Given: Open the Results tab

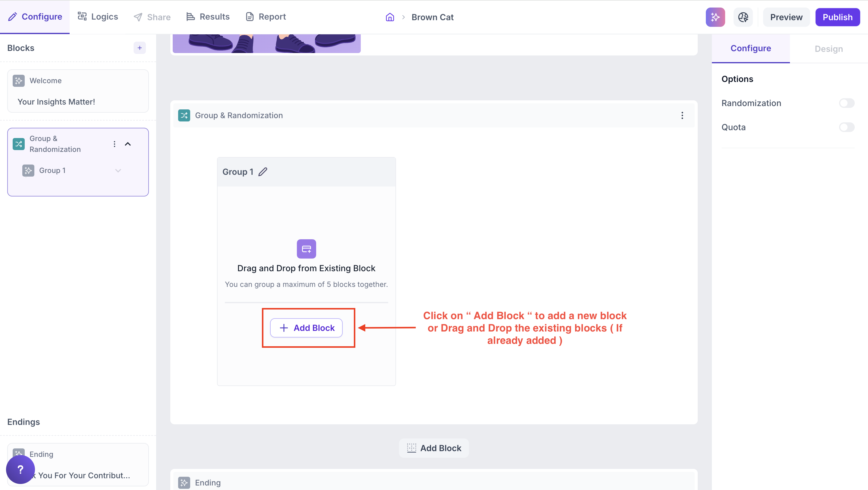Looking at the screenshot, I should click(208, 17).
